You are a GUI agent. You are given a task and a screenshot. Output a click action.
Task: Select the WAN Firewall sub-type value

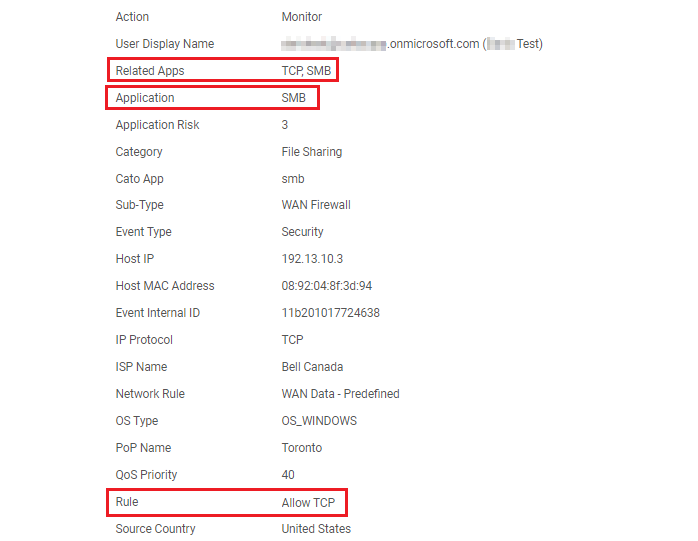pos(316,205)
